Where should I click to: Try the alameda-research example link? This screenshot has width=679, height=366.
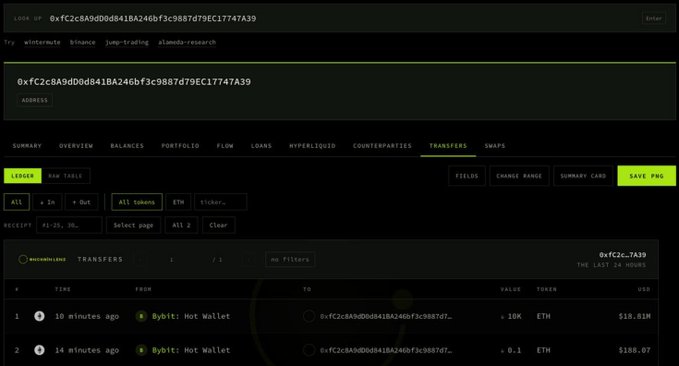pos(187,42)
